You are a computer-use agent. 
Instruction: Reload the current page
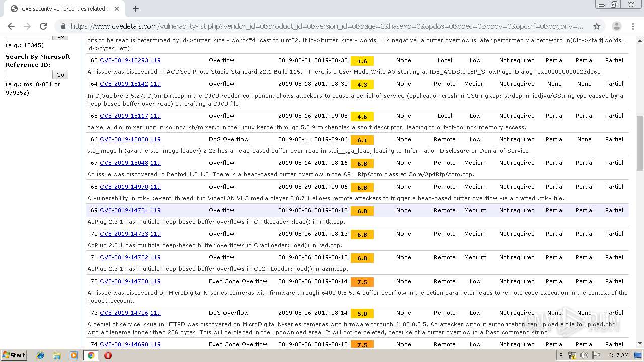point(43,26)
